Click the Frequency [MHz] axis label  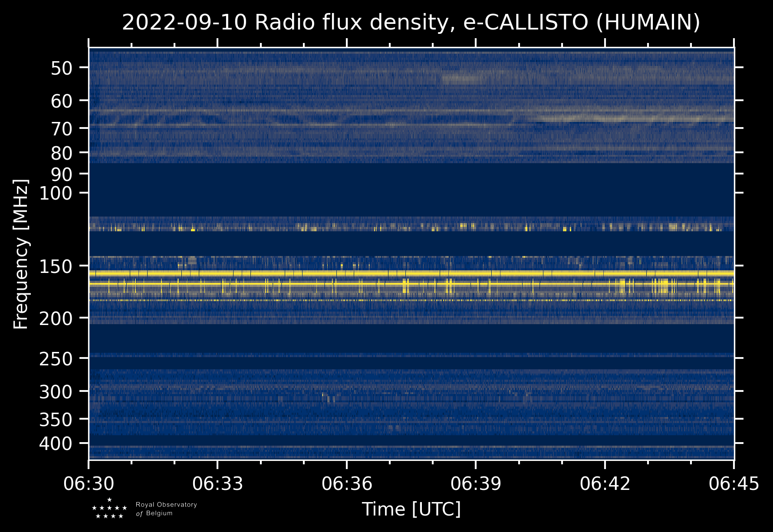point(21,254)
